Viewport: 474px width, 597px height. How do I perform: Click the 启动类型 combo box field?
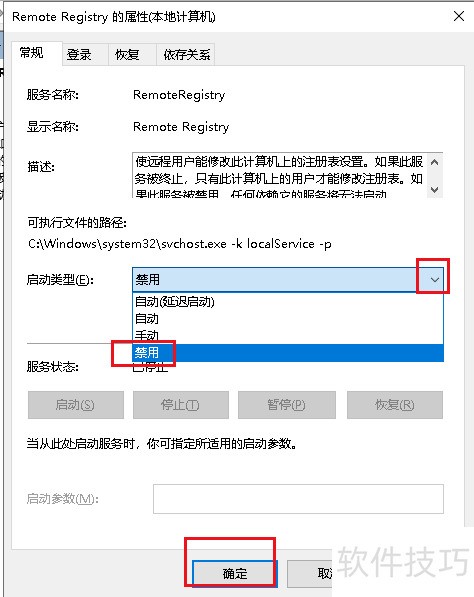click(x=288, y=280)
